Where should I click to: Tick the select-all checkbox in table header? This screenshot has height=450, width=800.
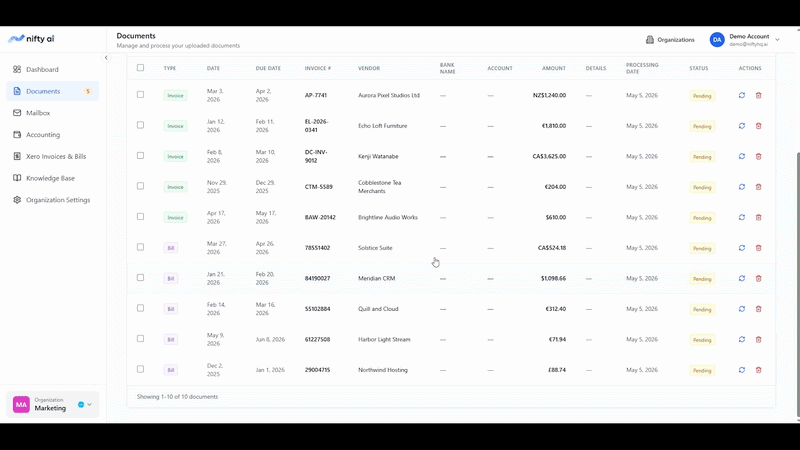[x=140, y=68]
